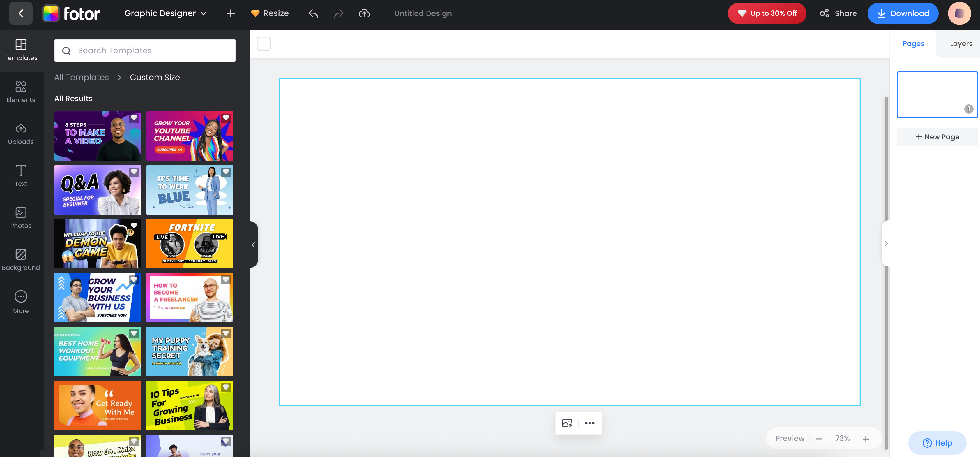Click the image upload icon below the canvas
This screenshot has height=457, width=980.
pyautogui.click(x=567, y=423)
